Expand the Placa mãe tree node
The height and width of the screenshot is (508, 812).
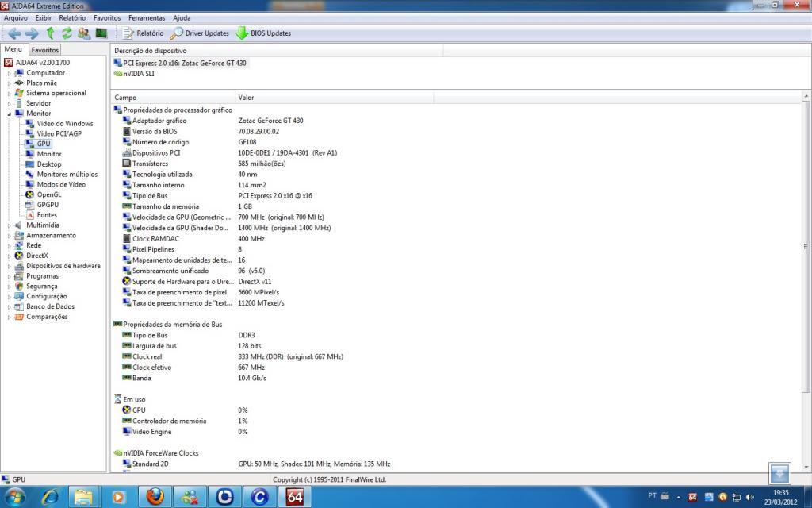[9, 83]
